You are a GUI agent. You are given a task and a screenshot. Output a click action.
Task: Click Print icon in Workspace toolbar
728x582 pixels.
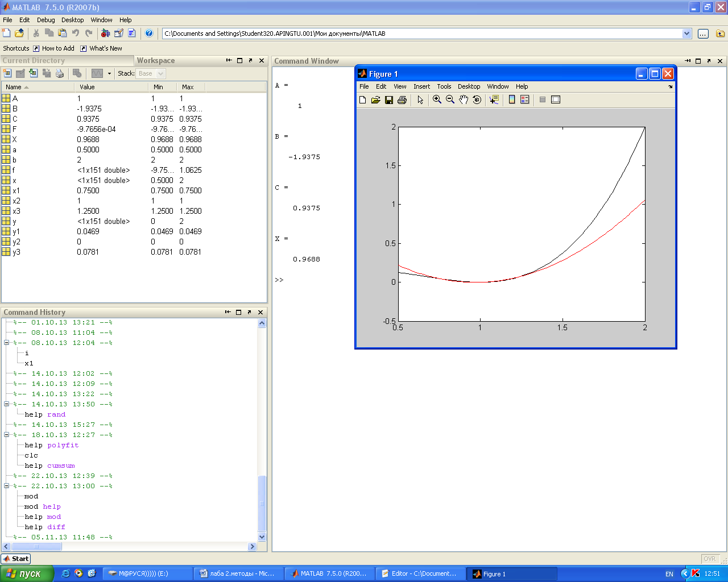click(60, 73)
